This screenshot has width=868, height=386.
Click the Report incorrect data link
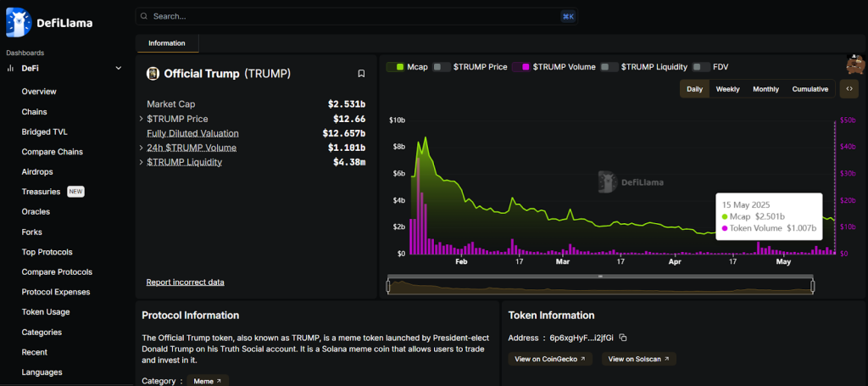[x=186, y=282]
